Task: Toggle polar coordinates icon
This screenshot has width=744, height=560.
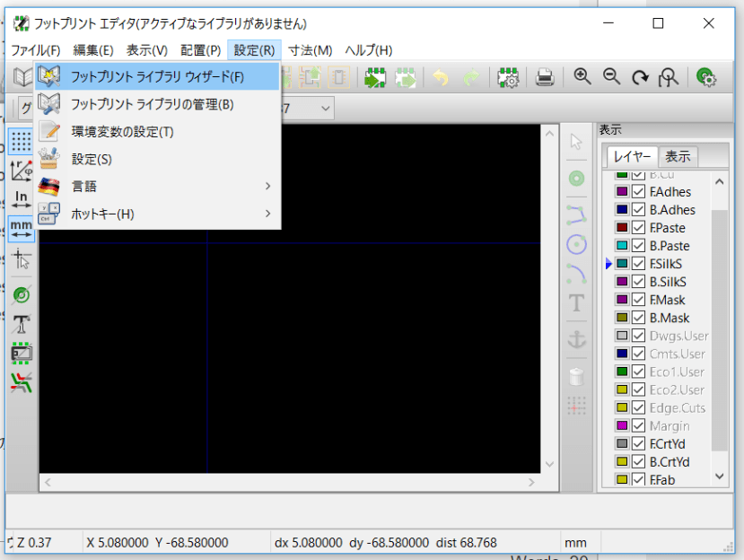Action: tap(21, 170)
